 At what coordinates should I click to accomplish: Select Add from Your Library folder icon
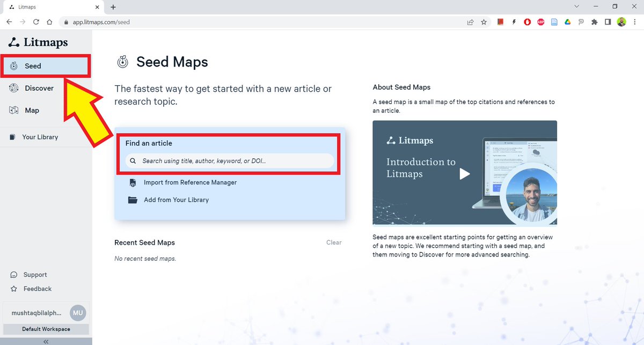click(133, 200)
